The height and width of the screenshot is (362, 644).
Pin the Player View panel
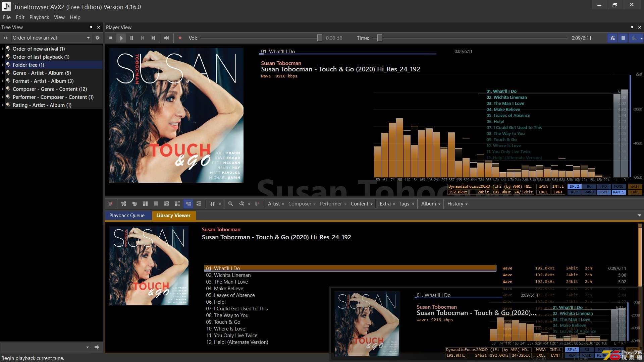pyautogui.click(x=632, y=27)
